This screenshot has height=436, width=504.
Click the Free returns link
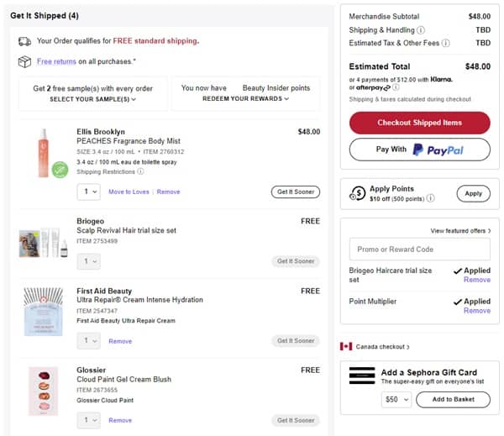click(56, 61)
